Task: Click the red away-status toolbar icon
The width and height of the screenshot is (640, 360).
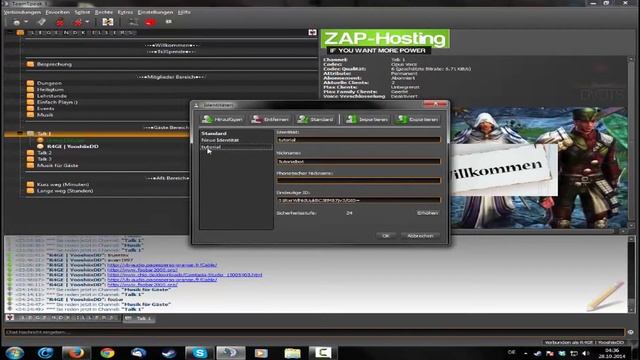Action: click(60, 22)
